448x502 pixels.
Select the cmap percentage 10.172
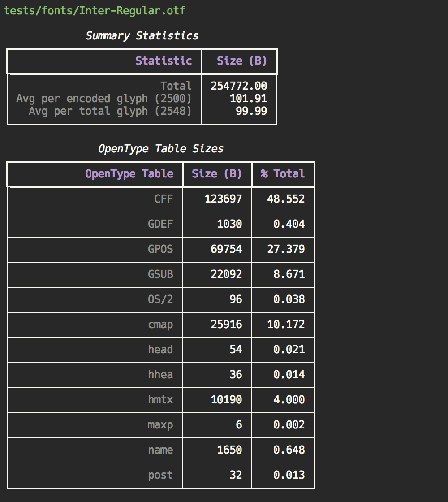pyautogui.click(x=286, y=325)
